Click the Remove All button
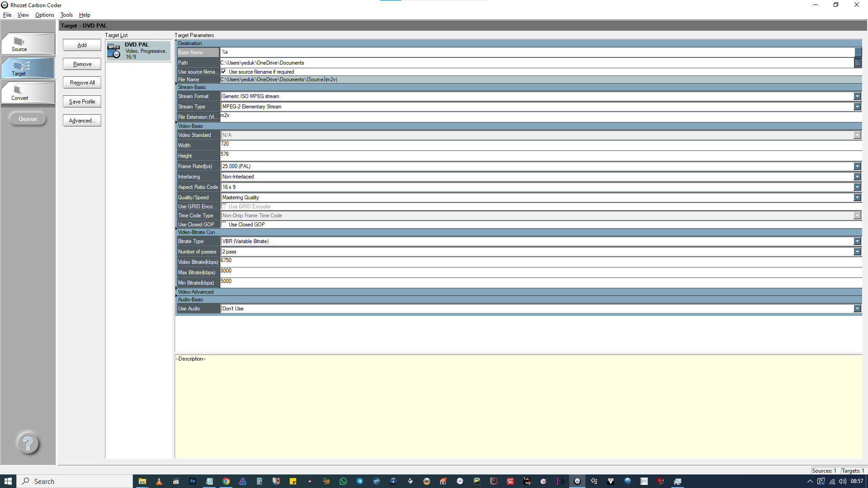The image size is (868, 488). (82, 83)
